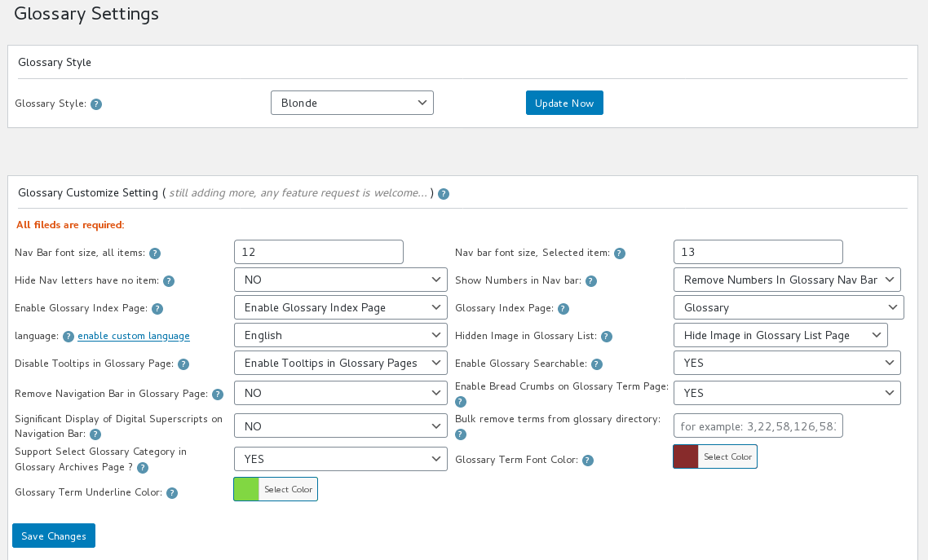The width and height of the screenshot is (928, 560).
Task: Click the Update Now button
Action: [x=564, y=103]
